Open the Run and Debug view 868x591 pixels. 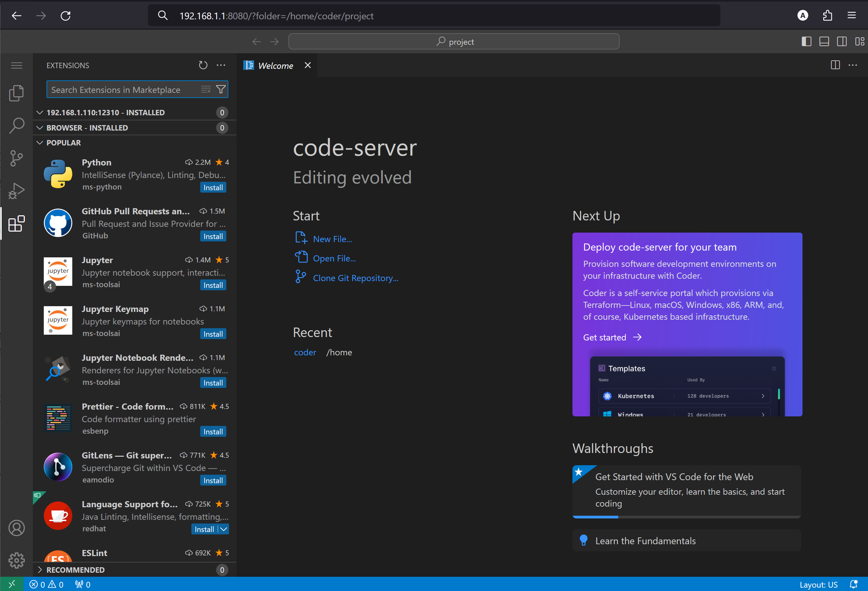(x=16, y=191)
